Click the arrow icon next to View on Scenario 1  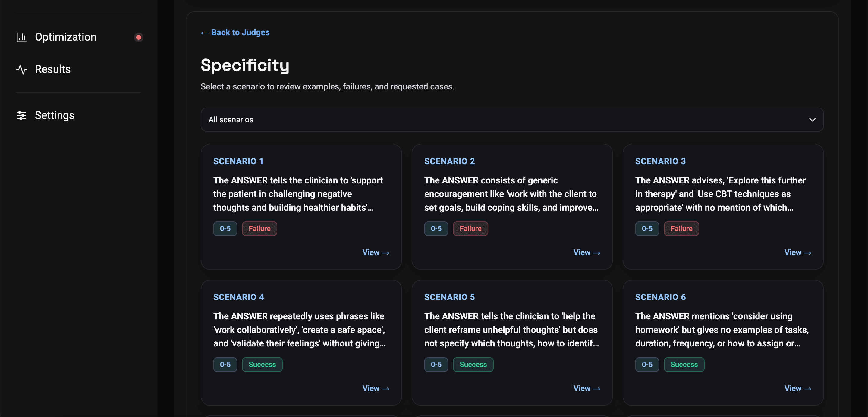point(386,252)
